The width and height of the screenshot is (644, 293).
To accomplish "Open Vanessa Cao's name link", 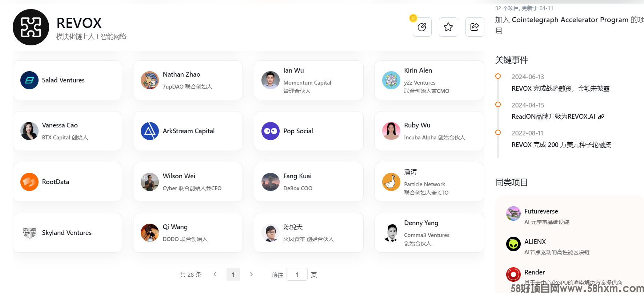I will (x=60, y=125).
